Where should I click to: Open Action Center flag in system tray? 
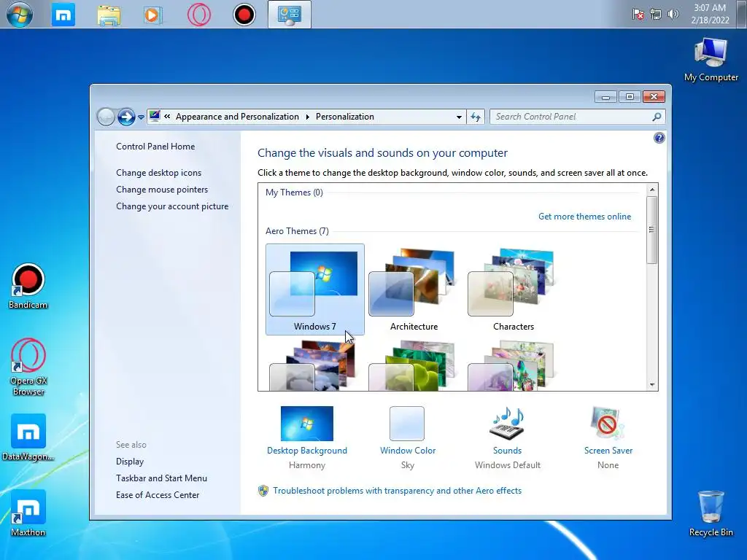[638, 15]
